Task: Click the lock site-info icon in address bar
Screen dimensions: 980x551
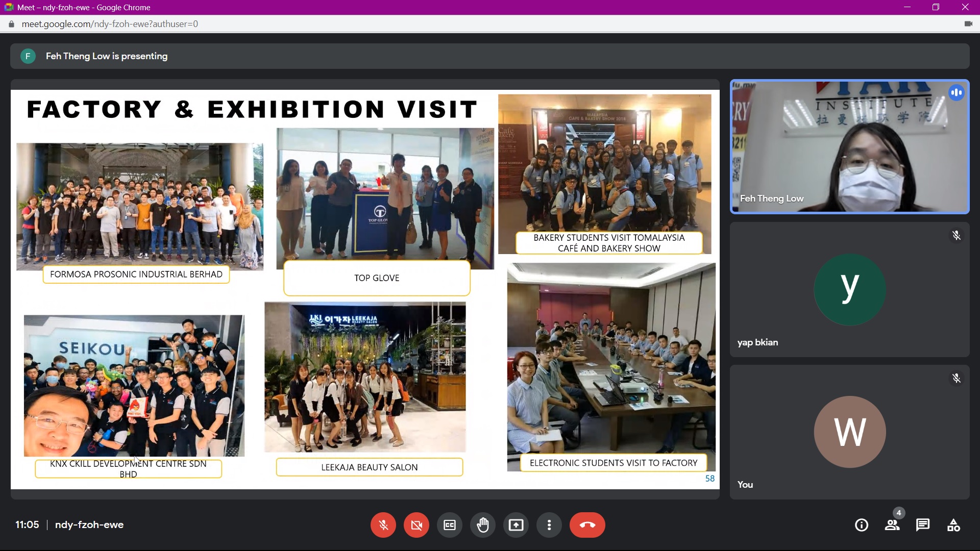Action: 12,24
